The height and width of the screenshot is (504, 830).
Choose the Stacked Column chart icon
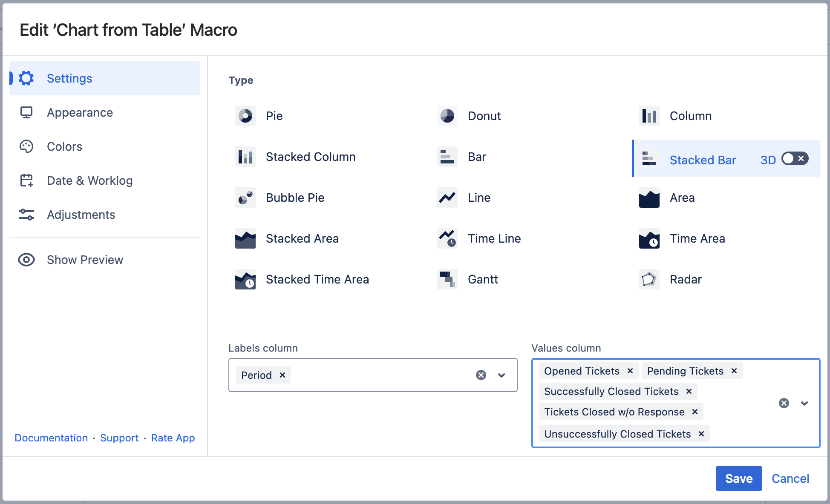pyautogui.click(x=245, y=157)
